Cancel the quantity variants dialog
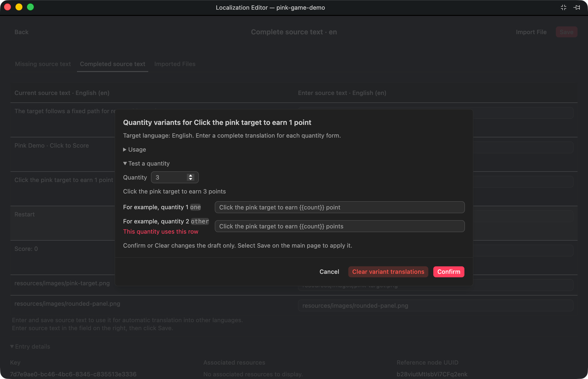 tap(329, 272)
